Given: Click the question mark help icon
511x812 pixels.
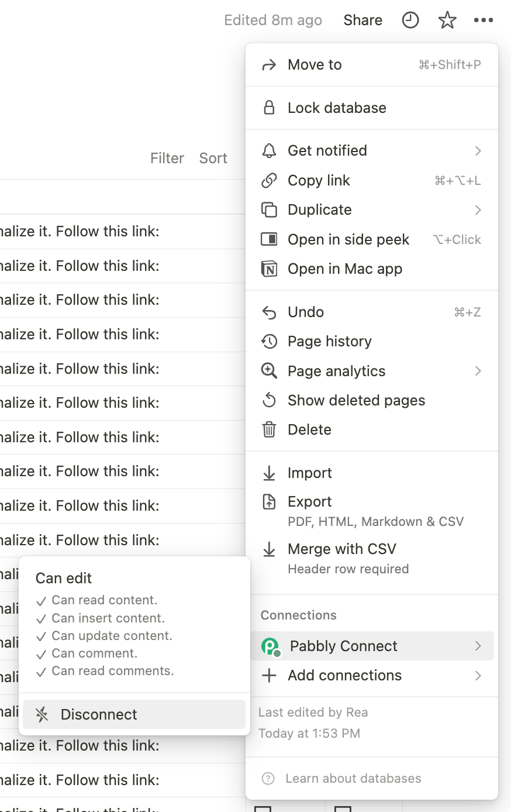Looking at the screenshot, I should pyautogui.click(x=268, y=779).
